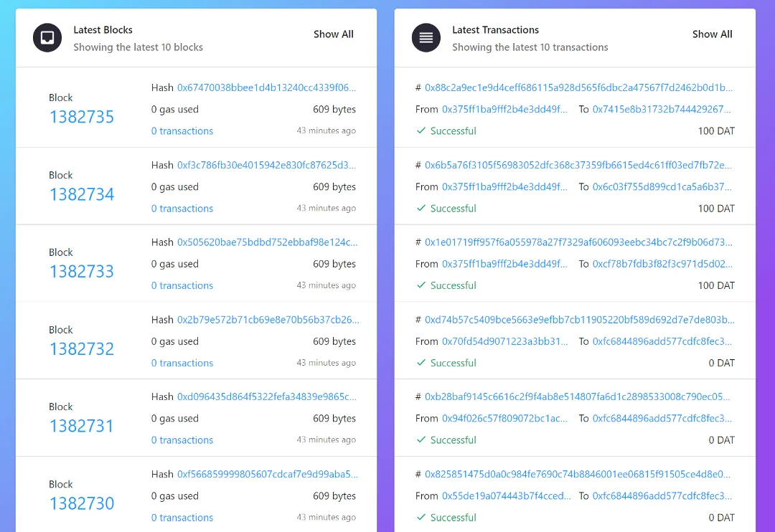The image size is (775, 532).
Task: Open To address of transaction 0x825851475...
Action: (662, 496)
